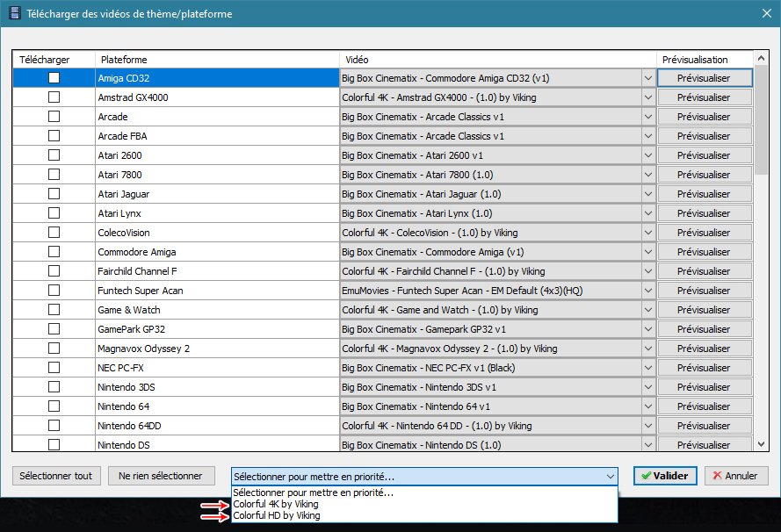Image resolution: width=781 pixels, height=532 pixels.
Task: Click video text 'Big Box Cinematix - Nintendo 64 v1'
Action: tap(416, 406)
